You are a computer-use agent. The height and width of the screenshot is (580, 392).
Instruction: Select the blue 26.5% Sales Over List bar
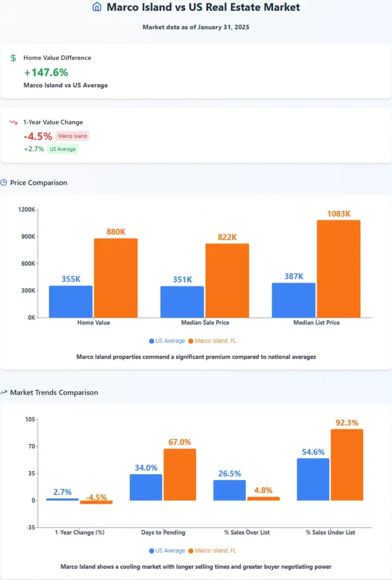(x=229, y=490)
